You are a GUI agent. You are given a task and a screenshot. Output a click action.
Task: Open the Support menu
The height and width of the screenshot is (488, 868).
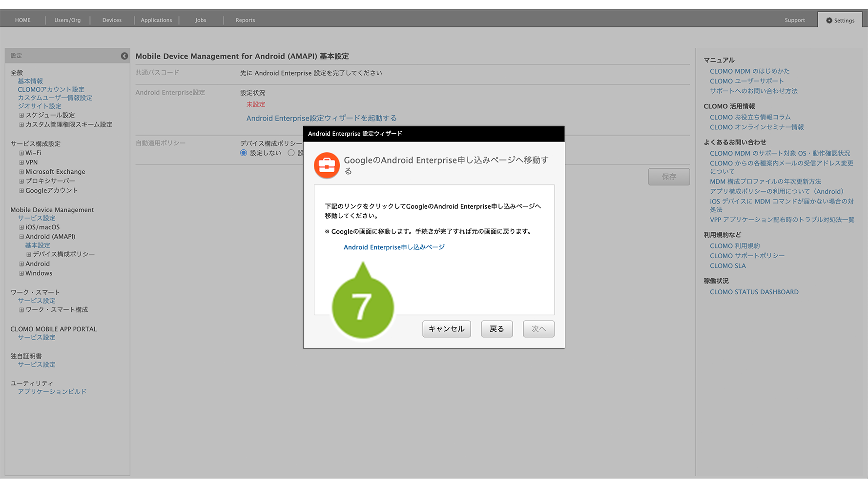click(x=795, y=20)
